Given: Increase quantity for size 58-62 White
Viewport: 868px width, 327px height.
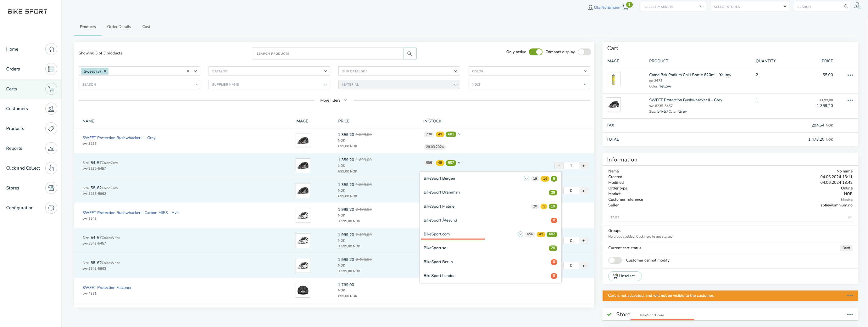Looking at the screenshot, I should (x=584, y=266).
